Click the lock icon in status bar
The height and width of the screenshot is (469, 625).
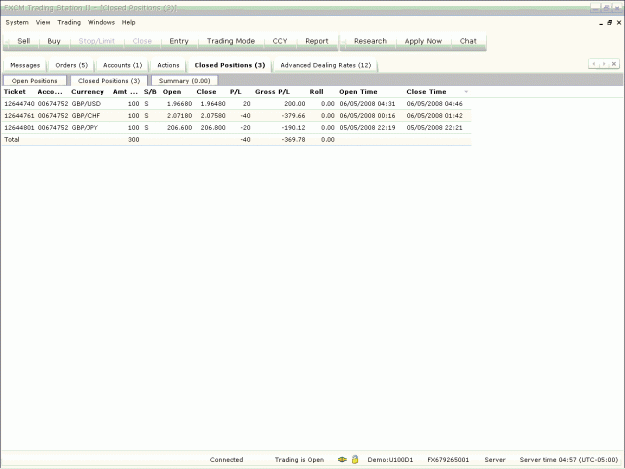[355, 459]
